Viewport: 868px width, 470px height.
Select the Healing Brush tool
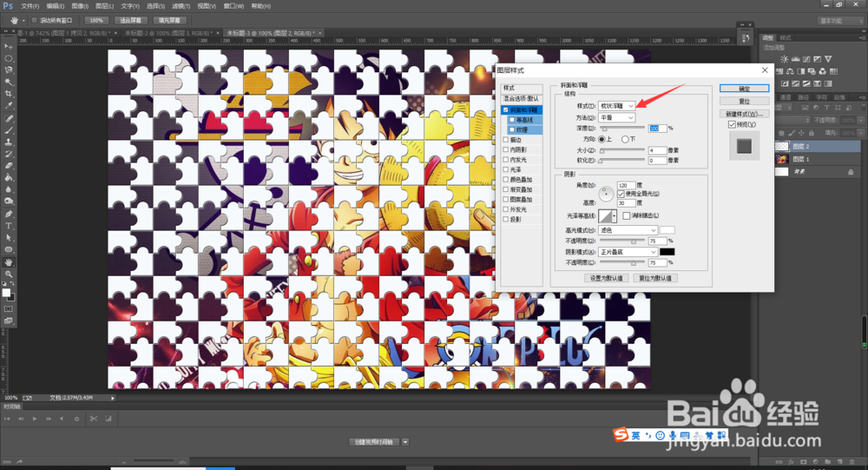(x=9, y=119)
